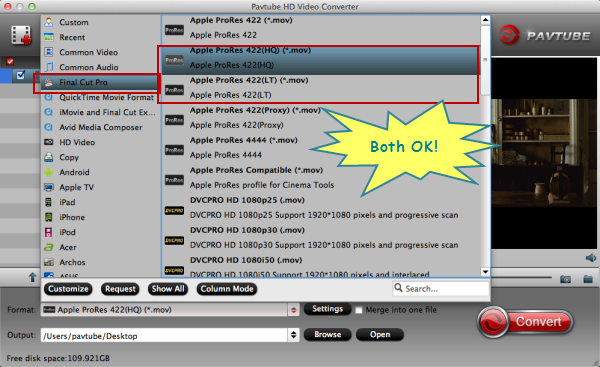The height and width of the screenshot is (367, 600).
Task: Open the snapshot folder icon
Action: [588, 279]
